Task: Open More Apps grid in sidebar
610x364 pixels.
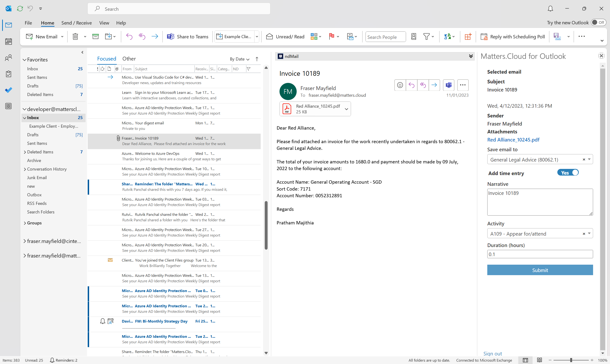Action: point(9,106)
